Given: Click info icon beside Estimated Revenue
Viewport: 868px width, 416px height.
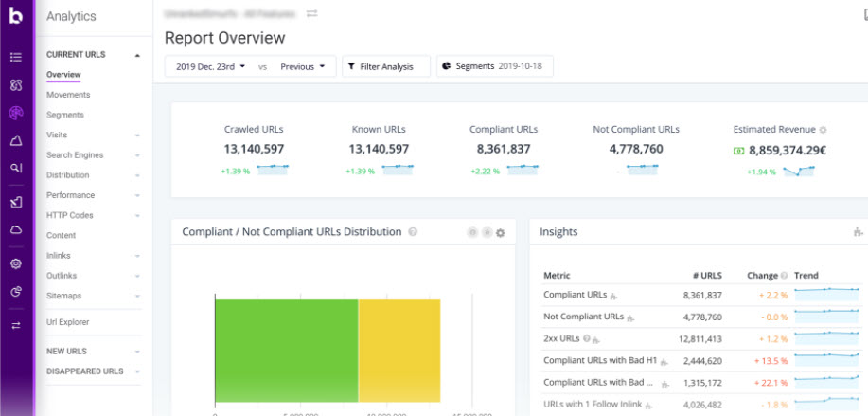Looking at the screenshot, I should 823,130.
